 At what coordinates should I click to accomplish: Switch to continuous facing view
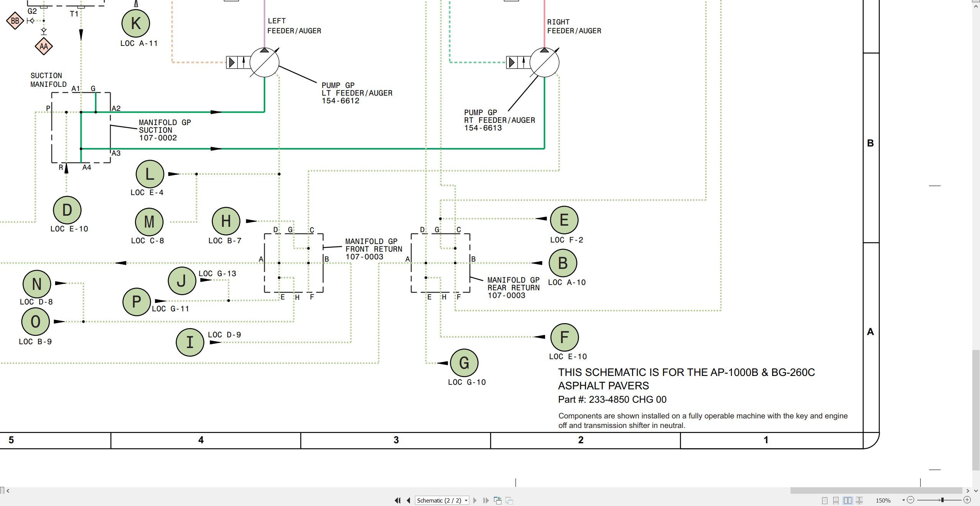coord(859,500)
